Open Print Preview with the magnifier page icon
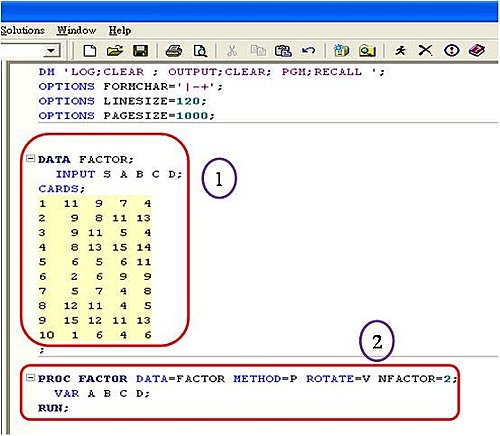Image resolution: width=500 pixels, height=436 pixels. [200, 51]
